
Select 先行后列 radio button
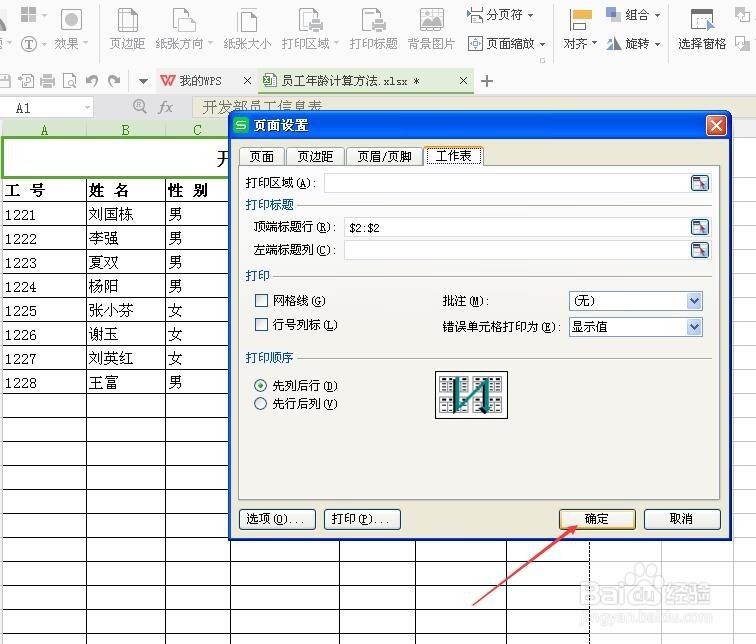[260, 403]
